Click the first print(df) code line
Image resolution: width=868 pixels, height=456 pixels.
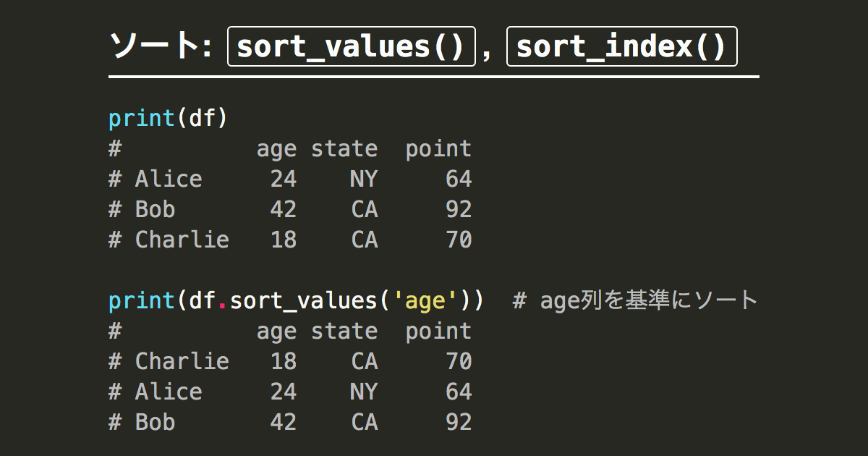(168, 118)
